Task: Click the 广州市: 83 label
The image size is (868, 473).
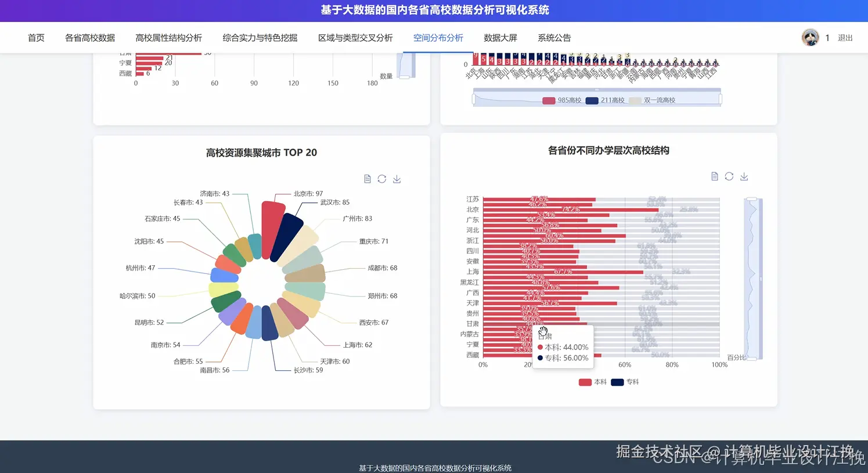Action: [358, 219]
